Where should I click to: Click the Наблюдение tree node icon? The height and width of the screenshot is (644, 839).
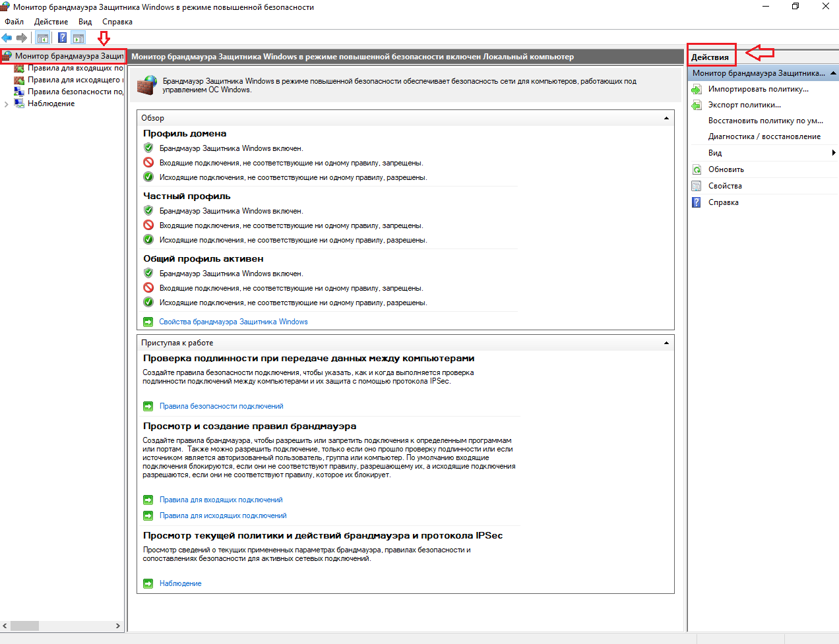[x=19, y=103]
